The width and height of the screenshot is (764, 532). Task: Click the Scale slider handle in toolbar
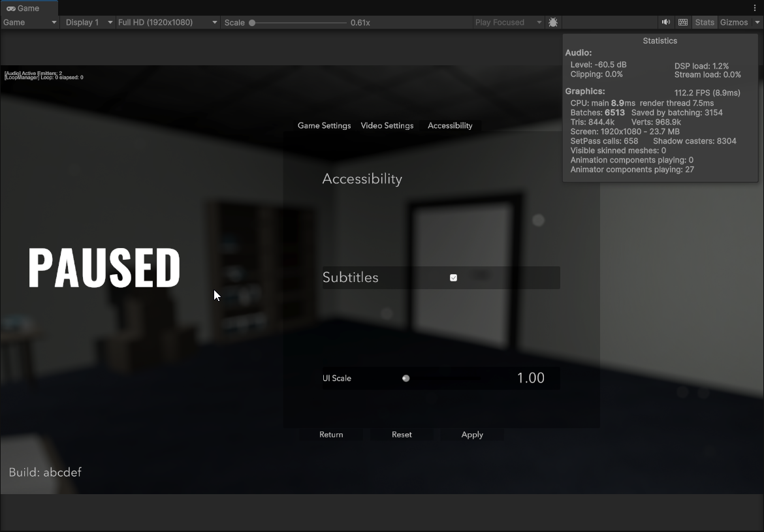(252, 22)
